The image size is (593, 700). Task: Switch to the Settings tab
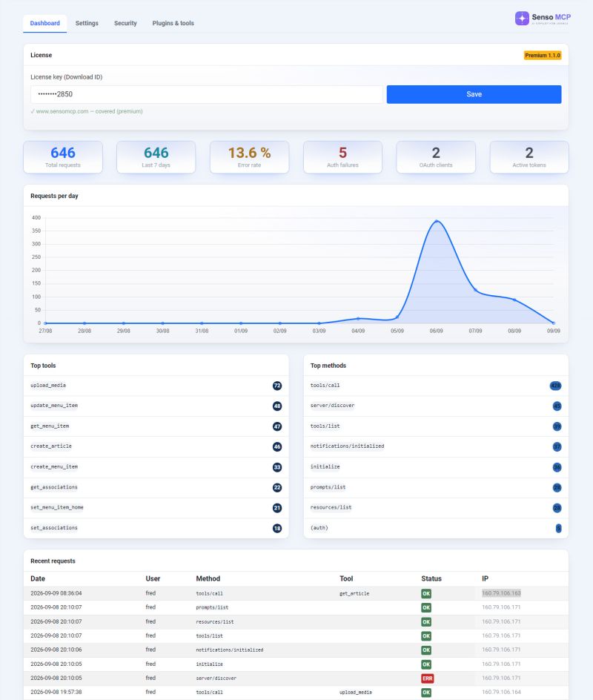pos(87,23)
